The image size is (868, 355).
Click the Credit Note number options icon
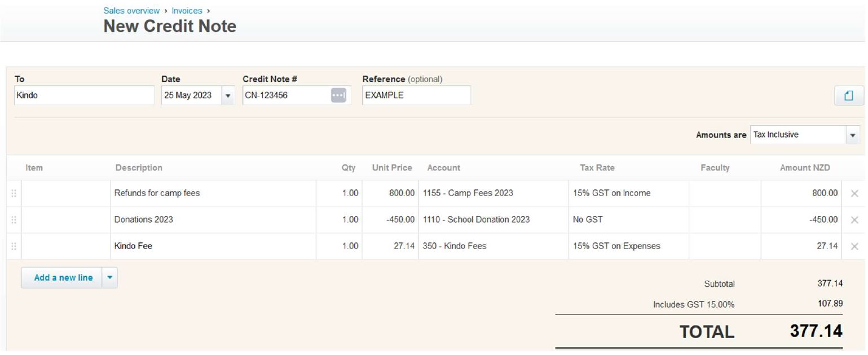(338, 96)
